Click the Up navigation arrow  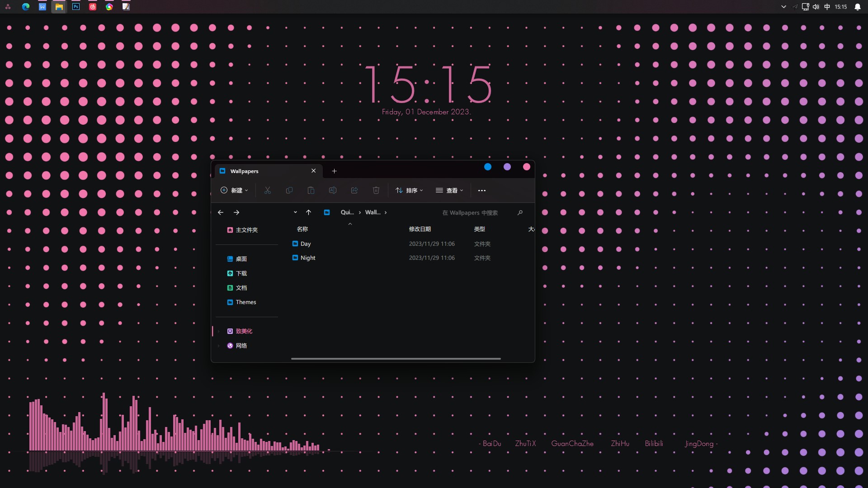coord(309,212)
